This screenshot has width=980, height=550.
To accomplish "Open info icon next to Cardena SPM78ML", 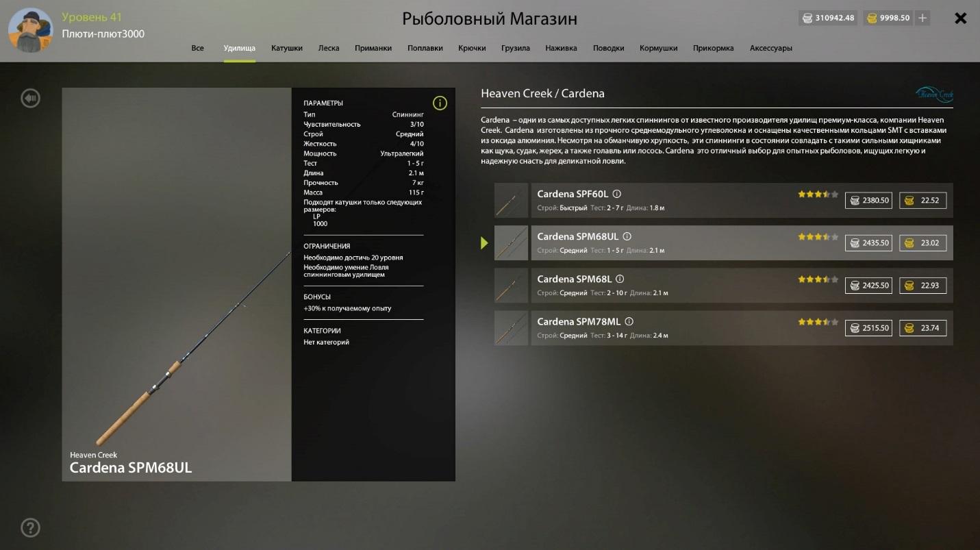I will pos(629,321).
